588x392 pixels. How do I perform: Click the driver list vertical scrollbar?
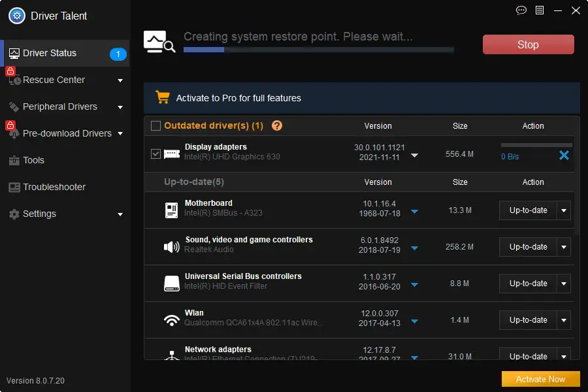tap(577, 176)
